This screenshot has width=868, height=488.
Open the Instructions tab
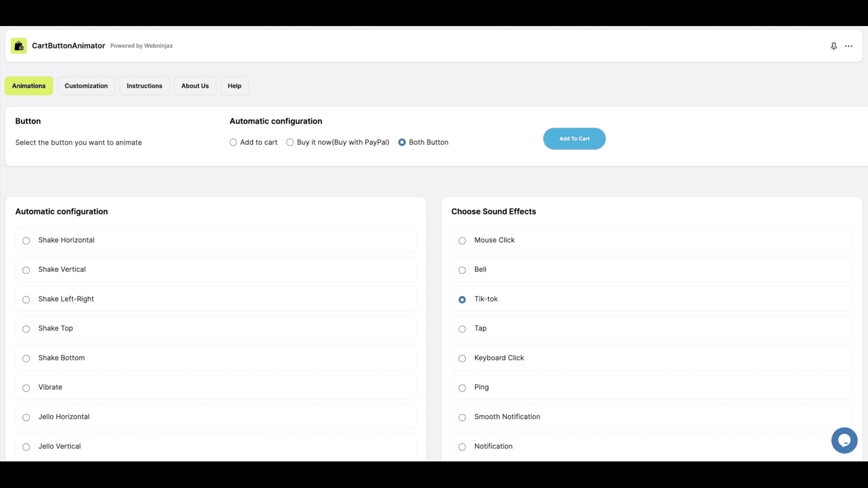[x=144, y=86]
